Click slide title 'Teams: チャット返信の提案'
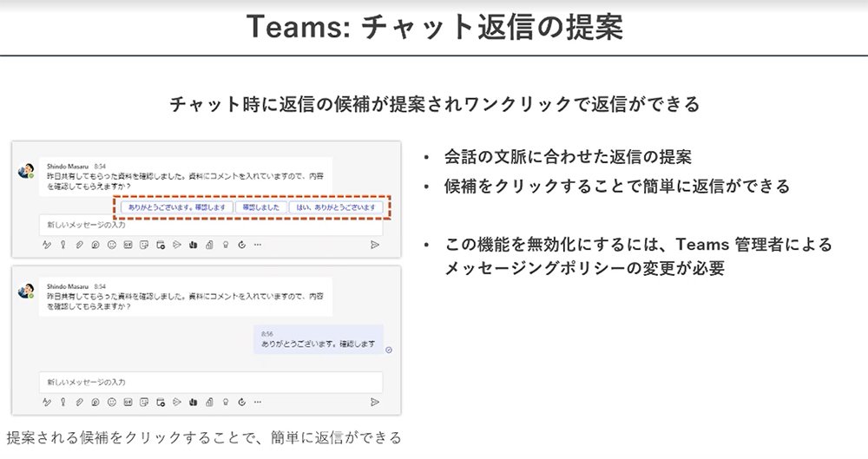The width and height of the screenshot is (868, 459). [435, 27]
